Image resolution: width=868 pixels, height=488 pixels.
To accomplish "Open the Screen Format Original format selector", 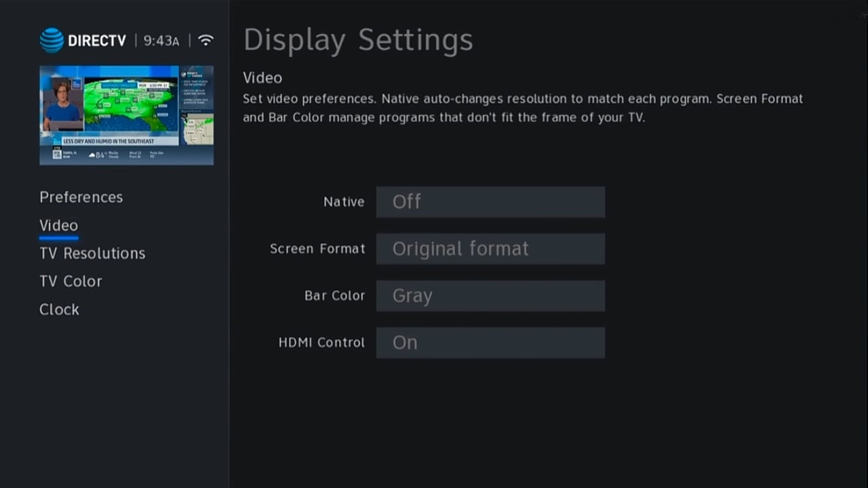I will 490,249.
